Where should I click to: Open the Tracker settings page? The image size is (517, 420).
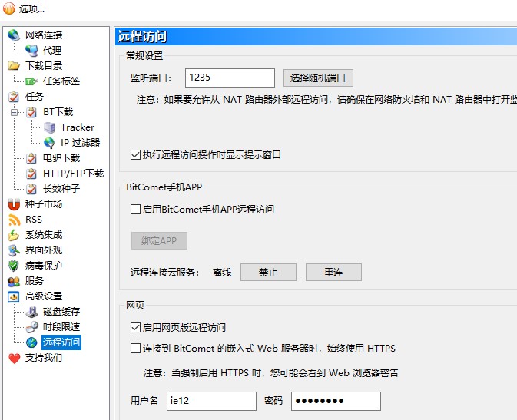pos(77,127)
